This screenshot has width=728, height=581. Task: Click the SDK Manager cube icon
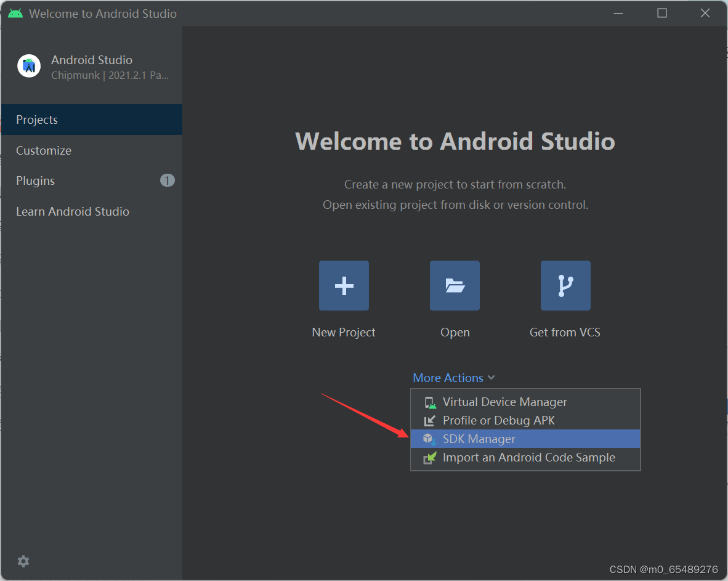(x=429, y=439)
